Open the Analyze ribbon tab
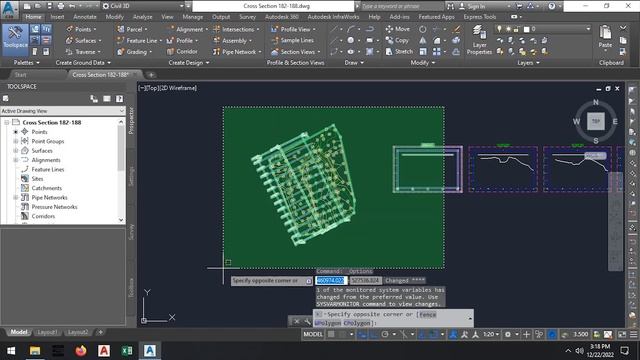This screenshot has width=640, height=360. pyautogui.click(x=142, y=17)
